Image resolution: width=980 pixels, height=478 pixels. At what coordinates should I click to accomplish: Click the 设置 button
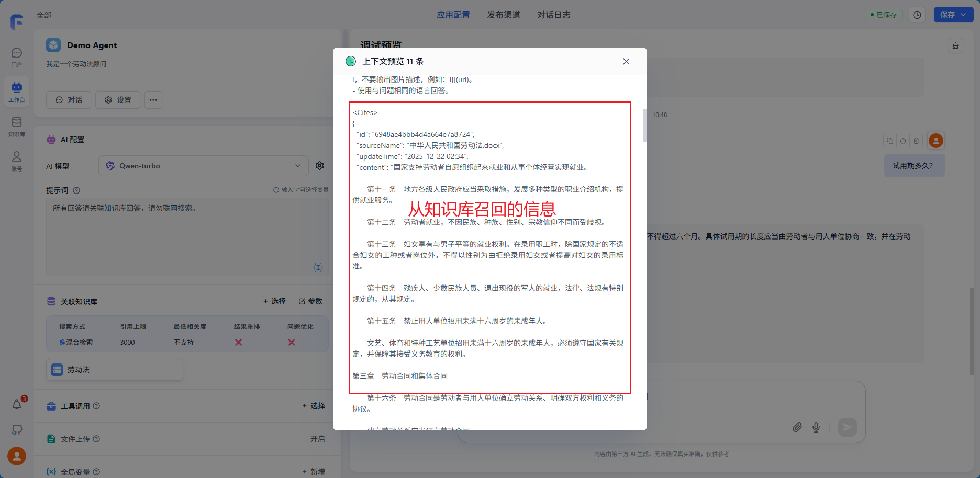tap(118, 100)
